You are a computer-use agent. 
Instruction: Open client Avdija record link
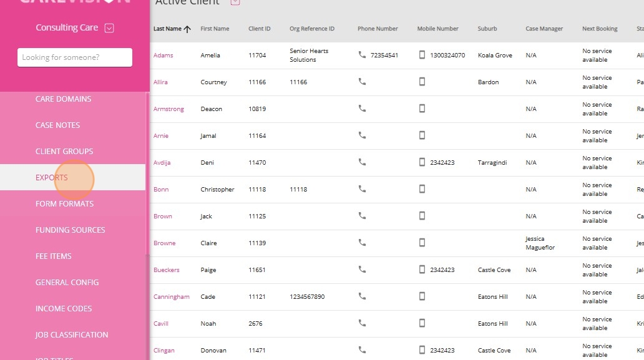click(162, 163)
